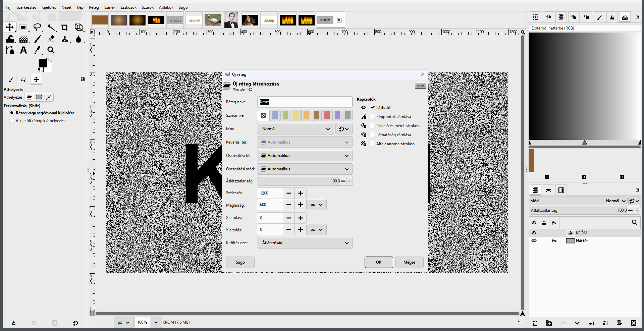Enable Alfa csatorna zárolása checkbox
Image resolution: width=644 pixels, height=331 pixels.
pyautogui.click(x=372, y=144)
